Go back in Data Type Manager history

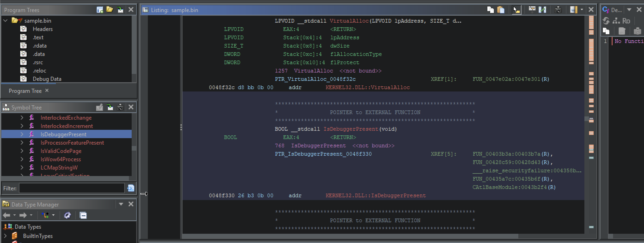point(6,215)
